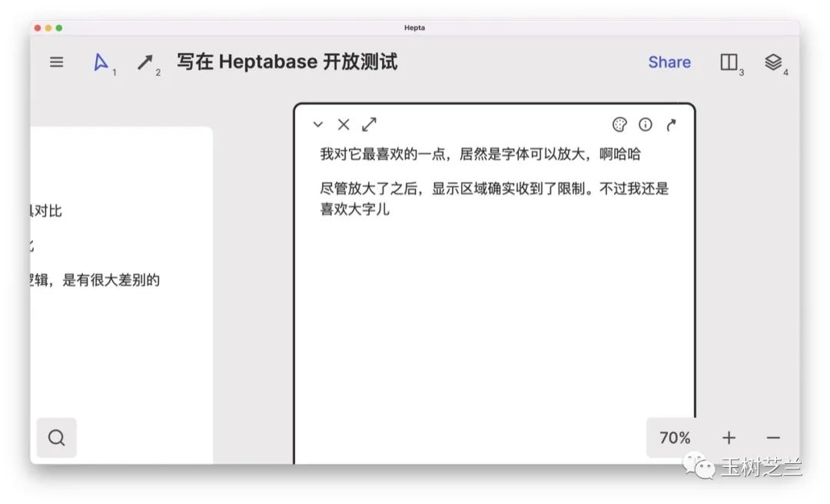Click the macOS yellow minimize button
Screen dimensions: 830x504
(48, 28)
